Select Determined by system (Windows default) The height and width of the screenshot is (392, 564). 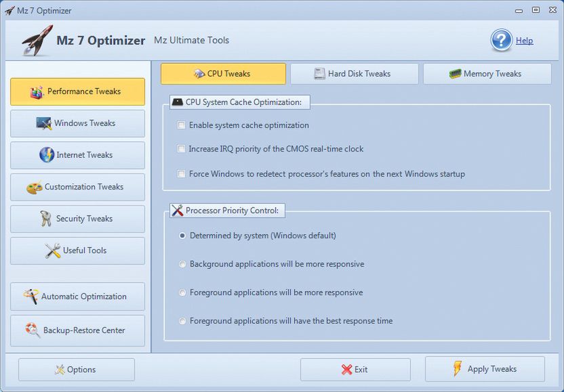point(182,236)
